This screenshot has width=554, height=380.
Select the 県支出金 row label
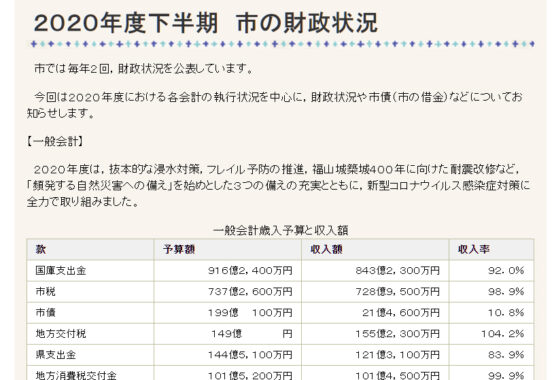[x=56, y=355]
